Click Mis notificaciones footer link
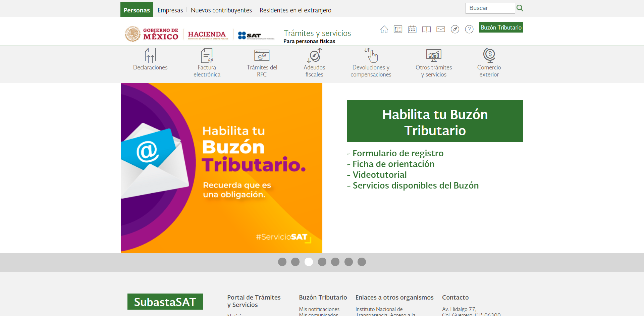The width and height of the screenshot is (644, 316). (319, 309)
